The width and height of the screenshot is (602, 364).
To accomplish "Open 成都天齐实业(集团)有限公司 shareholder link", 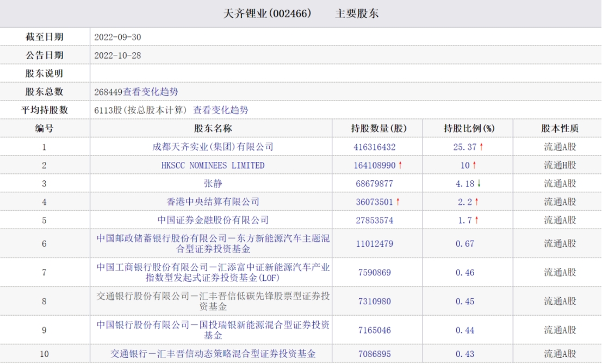I will (x=213, y=147).
